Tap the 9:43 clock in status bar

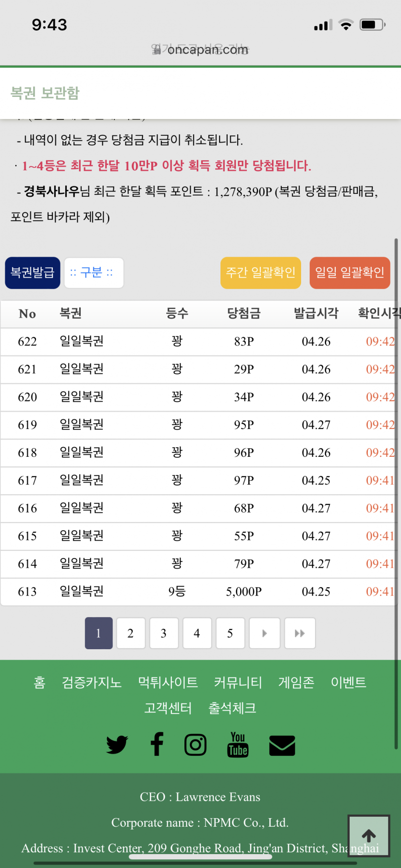[49, 24]
